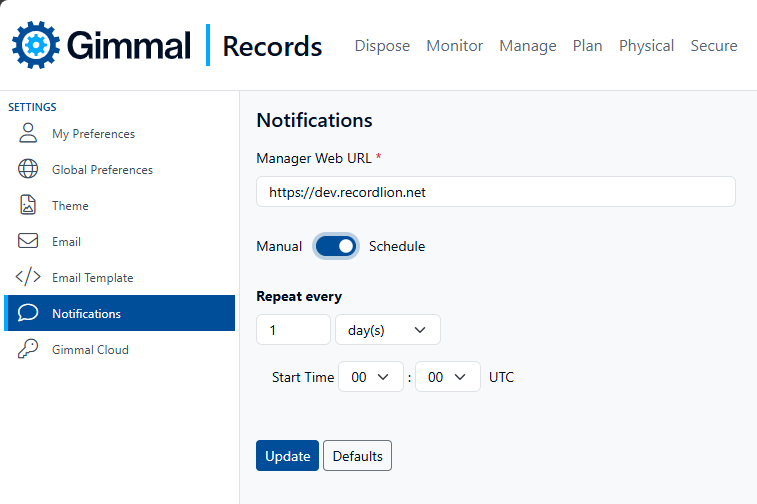Reset settings with the Defaults button
Screen dimensions: 757x504
[357, 456]
